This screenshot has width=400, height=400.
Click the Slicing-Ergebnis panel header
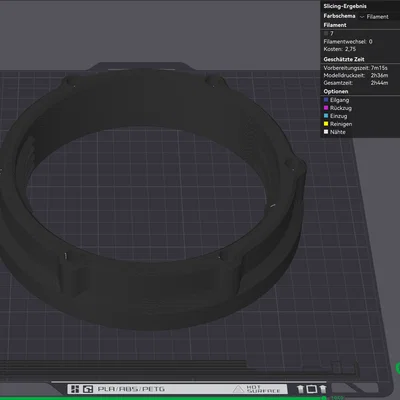coord(345,6)
